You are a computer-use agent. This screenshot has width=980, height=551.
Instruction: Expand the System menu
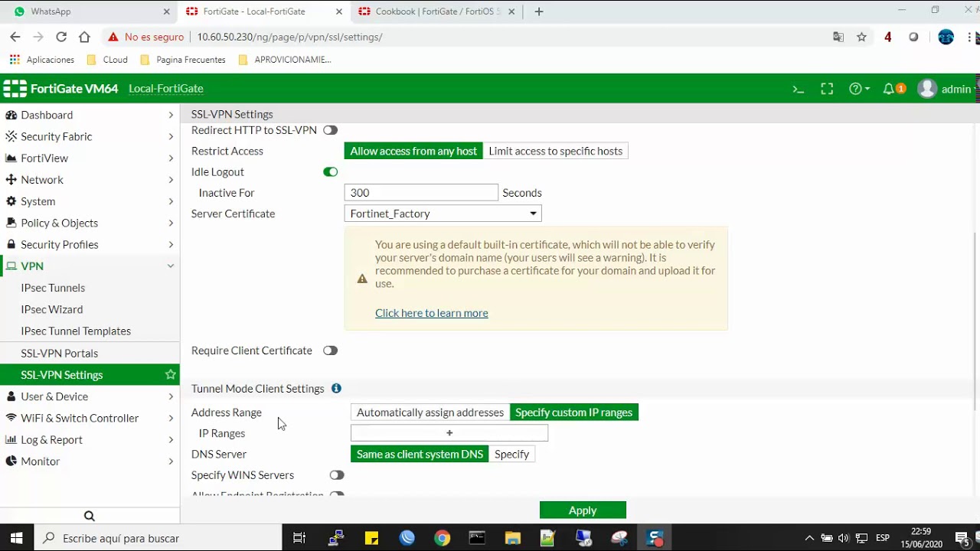coord(90,201)
